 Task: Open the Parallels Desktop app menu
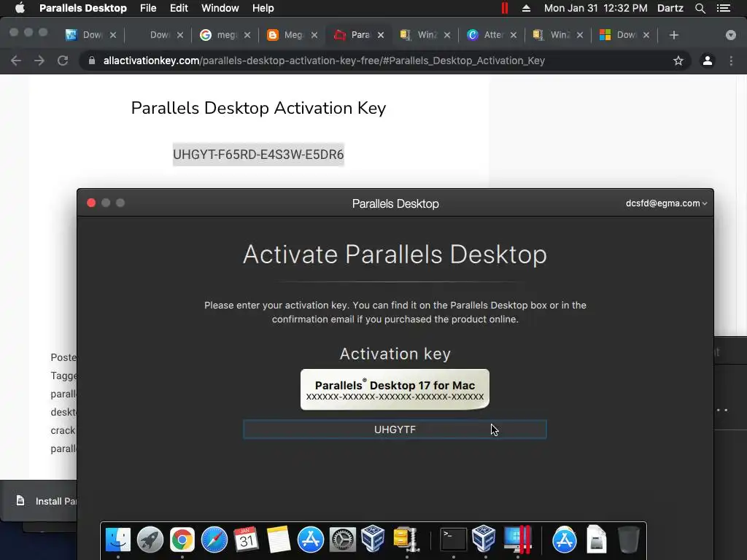[x=83, y=8]
